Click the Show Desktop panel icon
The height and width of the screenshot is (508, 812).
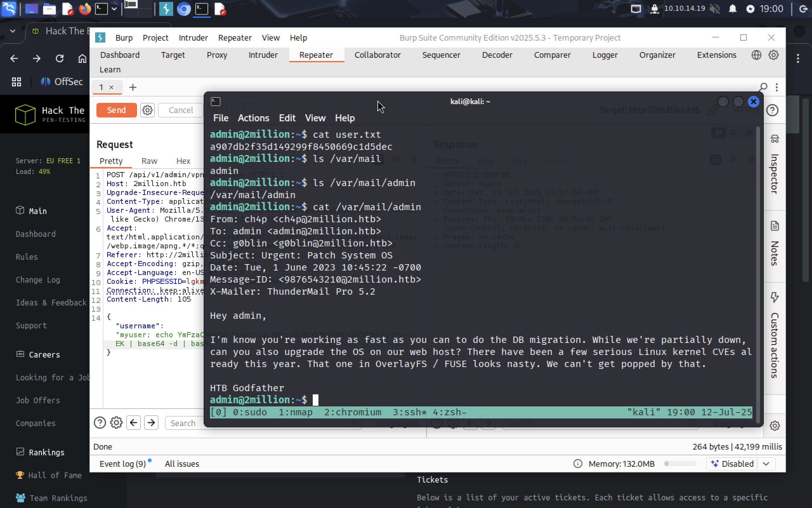pyautogui.click(x=31, y=9)
